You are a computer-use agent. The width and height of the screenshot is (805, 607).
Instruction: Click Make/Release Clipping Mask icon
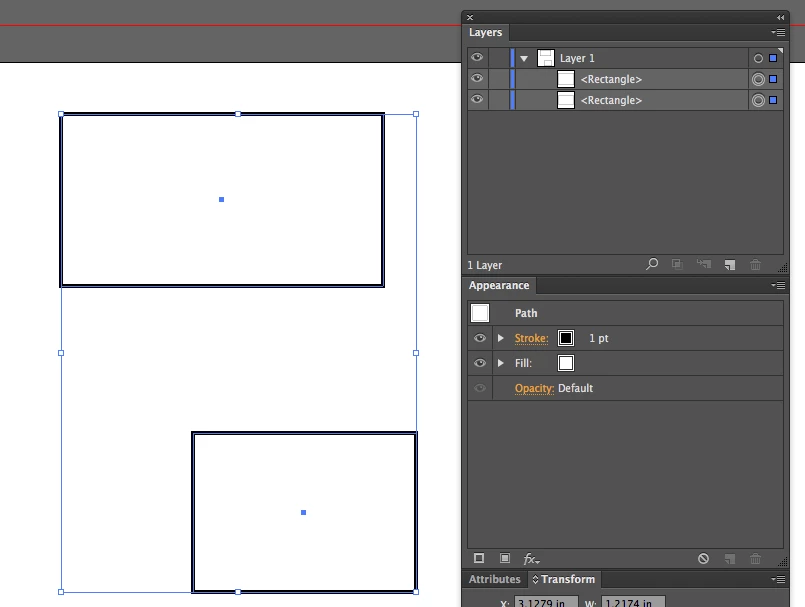pos(677,264)
